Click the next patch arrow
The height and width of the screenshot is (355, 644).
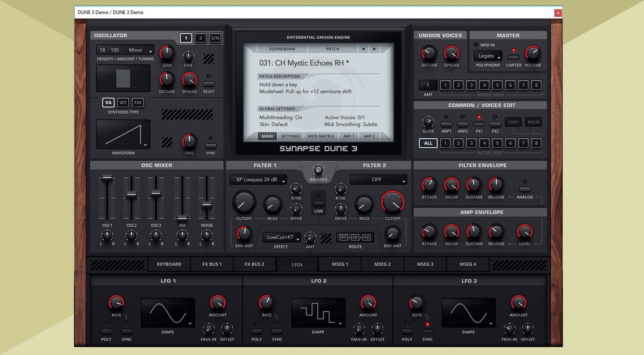click(374, 49)
